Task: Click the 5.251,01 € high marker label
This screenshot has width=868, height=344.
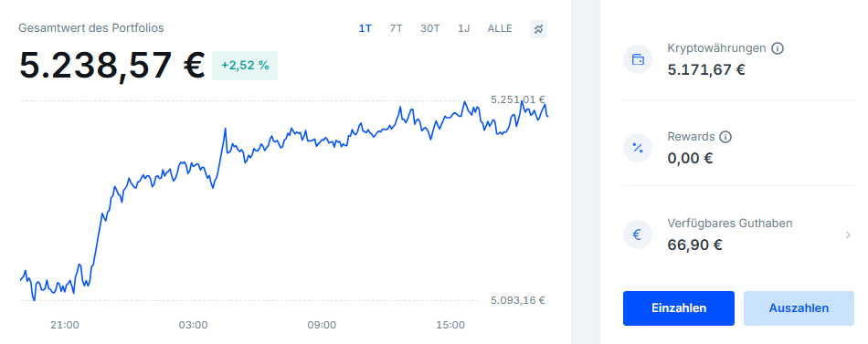Action: (x=518, y=99)
